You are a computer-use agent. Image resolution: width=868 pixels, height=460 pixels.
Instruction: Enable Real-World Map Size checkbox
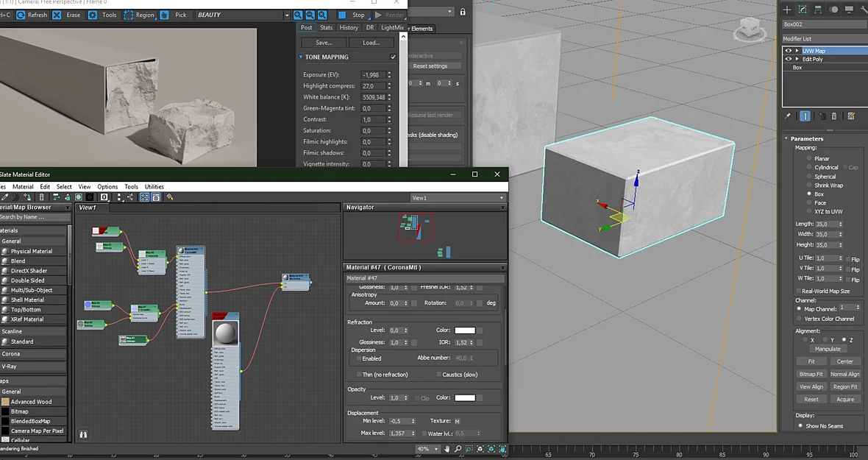798,291
